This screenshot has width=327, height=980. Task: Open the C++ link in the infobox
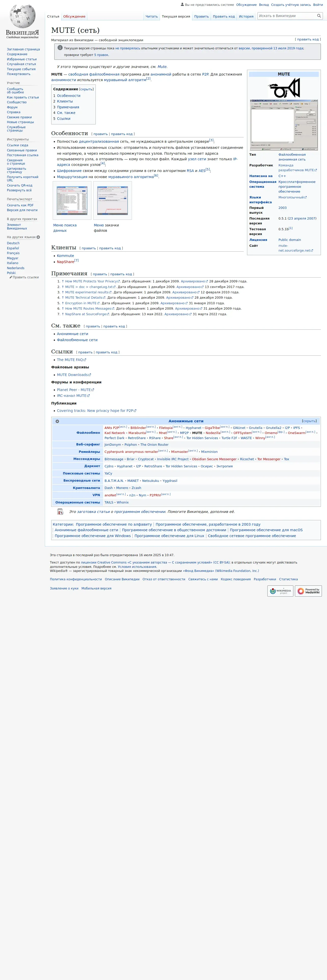coord(282,176)
